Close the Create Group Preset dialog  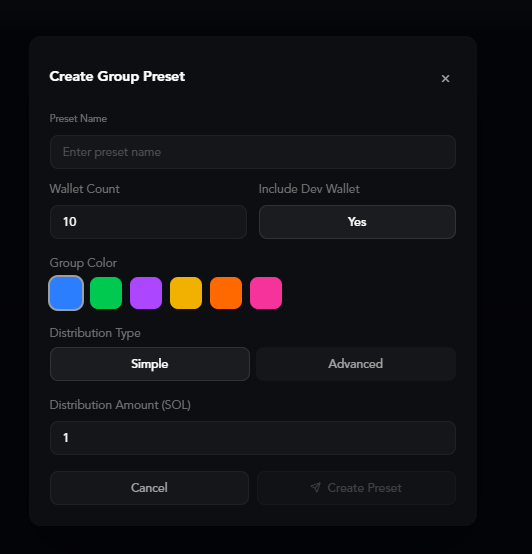(x=445, y=78)
